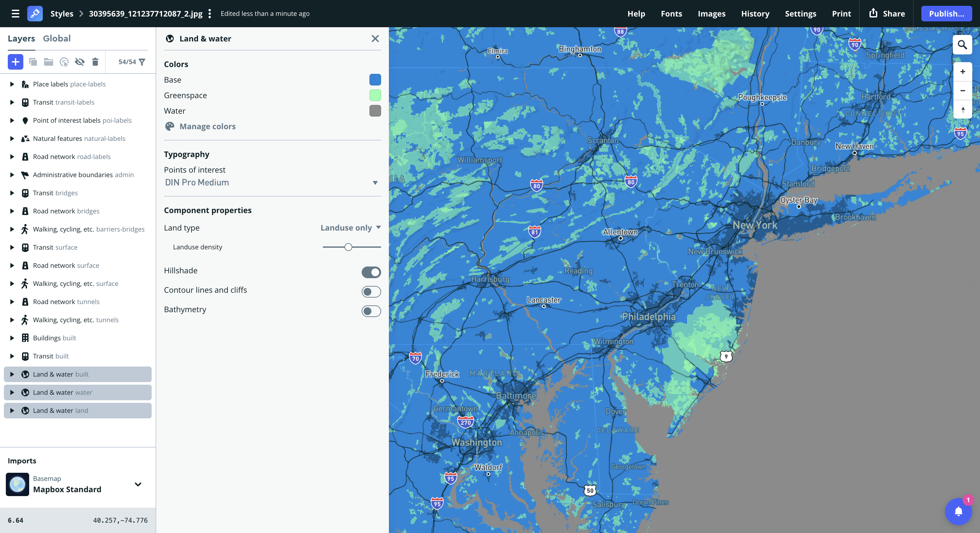The height and width of the screenshot is (533, 980).
Task: Click the add new layer plus button
Action: click(16, 62)
